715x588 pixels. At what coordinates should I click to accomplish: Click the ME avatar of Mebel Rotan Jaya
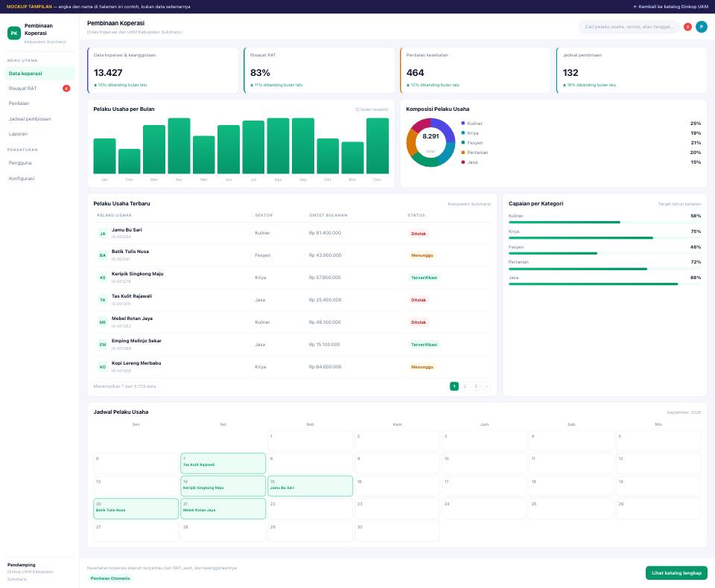[103, 322]
